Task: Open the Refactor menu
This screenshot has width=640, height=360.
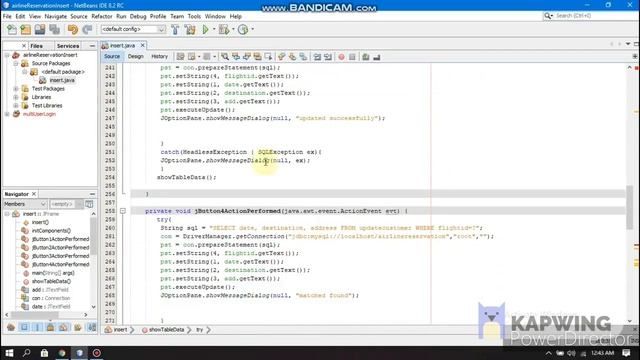Action: point(102,16)
